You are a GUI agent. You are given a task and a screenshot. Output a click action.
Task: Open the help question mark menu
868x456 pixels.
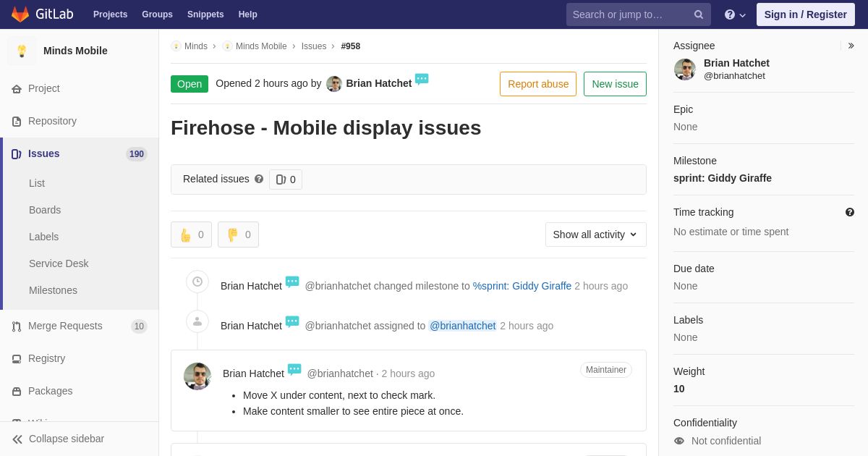[x=735, y=14]
